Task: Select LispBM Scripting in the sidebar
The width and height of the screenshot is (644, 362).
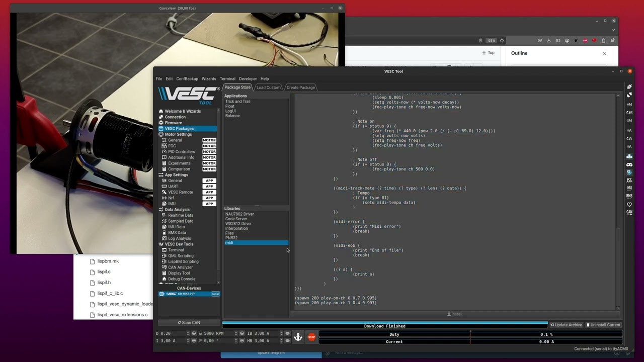Action: coord(183,261)
